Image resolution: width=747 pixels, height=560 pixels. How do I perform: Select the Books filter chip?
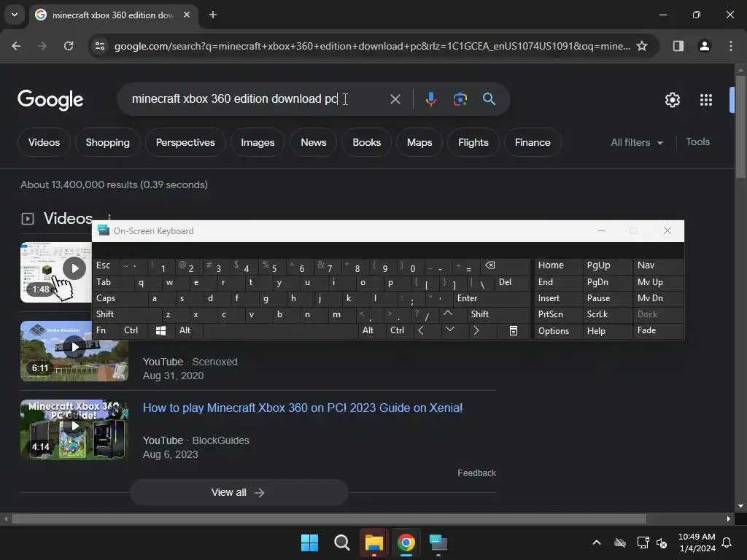366,142
